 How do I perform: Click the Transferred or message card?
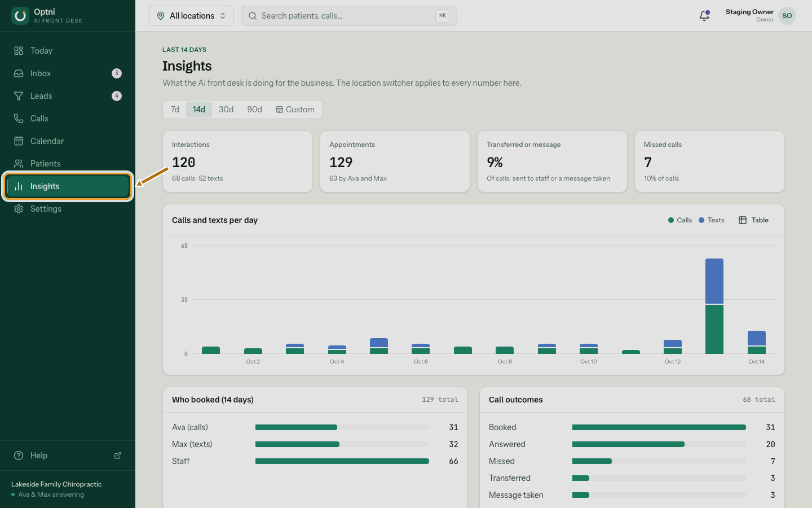tap(552, 161)
